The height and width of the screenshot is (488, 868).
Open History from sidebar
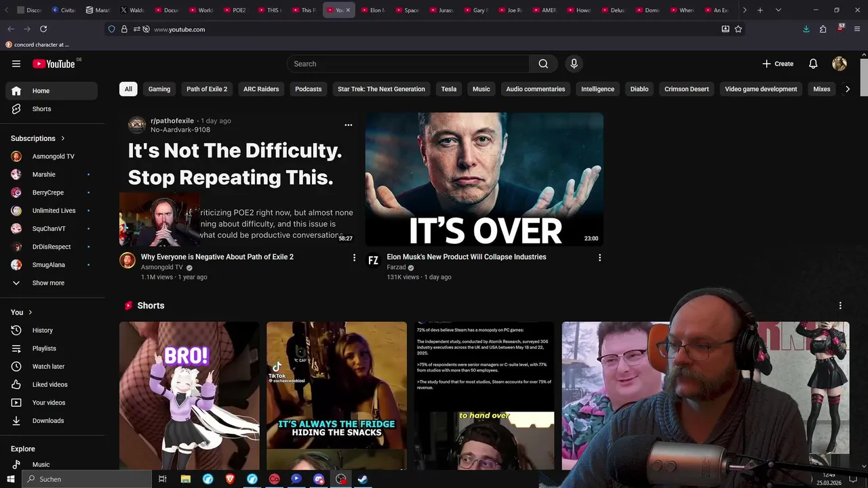[52, 331]
